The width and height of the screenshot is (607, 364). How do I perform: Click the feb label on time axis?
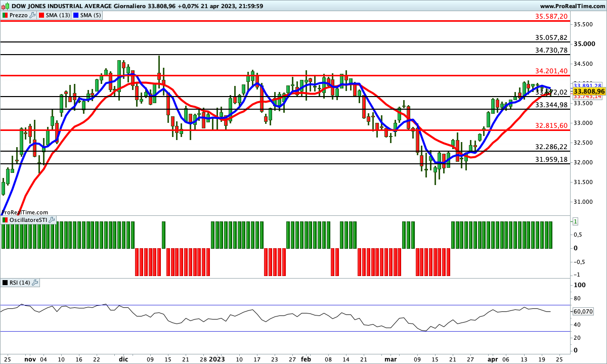[306, 359]
